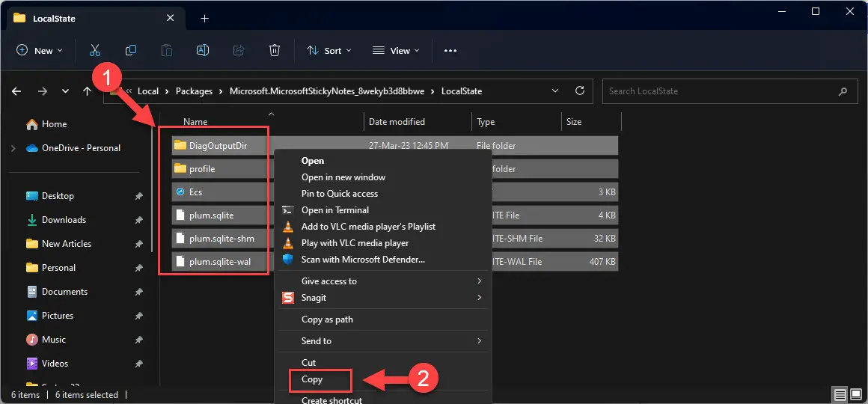
Task: Expand the Snagit submenu arrow
Action: [x=480, y=298]
